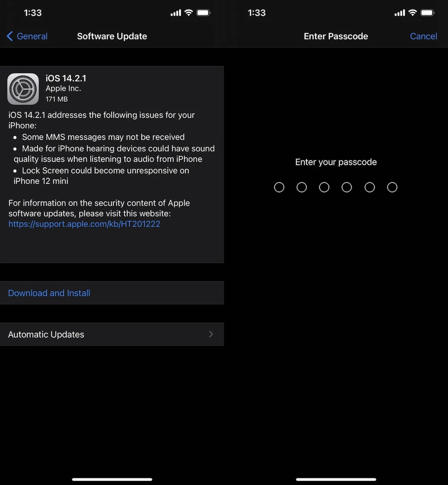Image resolution: width=448 pixels, height=485 pixels.
Task: Tap the back chevron next to General
Action: [9, 36]
